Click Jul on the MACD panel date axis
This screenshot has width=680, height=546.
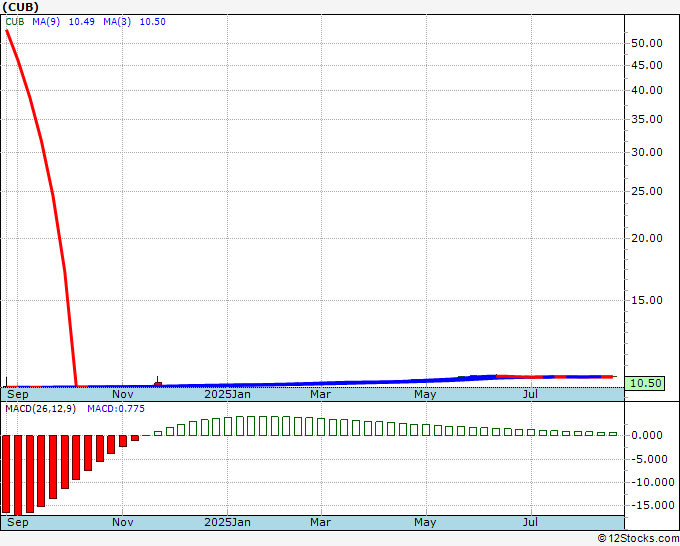point(530,522)
